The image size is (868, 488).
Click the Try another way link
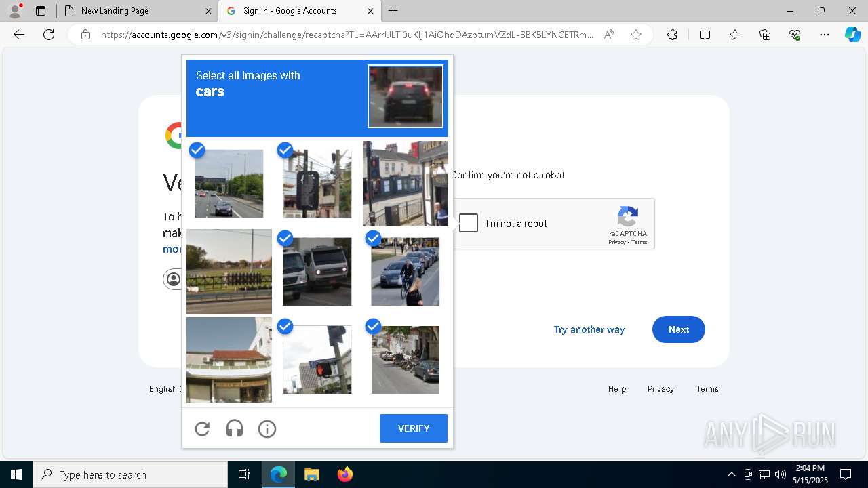coord(589,329)
